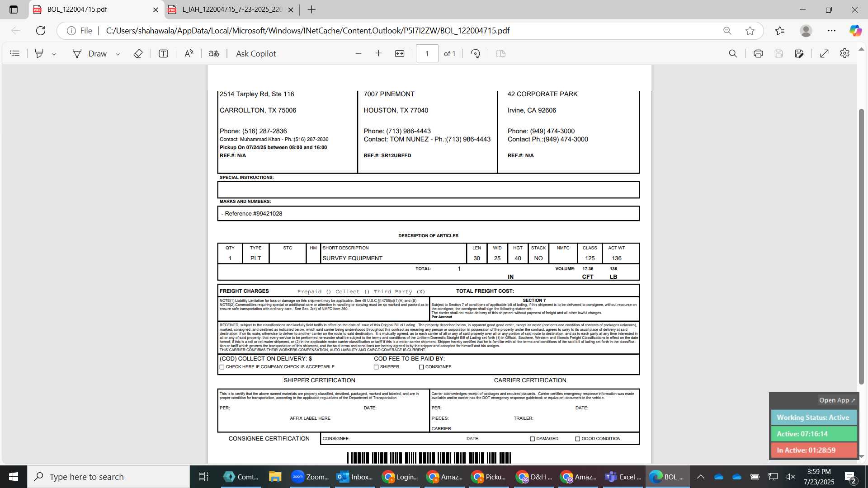Screen dimensions: 868x488
Task: Activate Read aloud button
Action: point(189,53)
